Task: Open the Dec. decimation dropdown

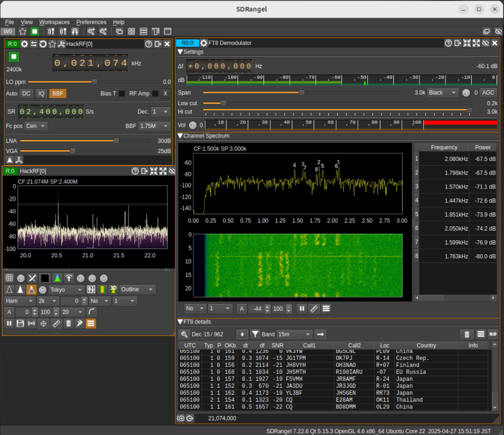Action: pos(161,111)
